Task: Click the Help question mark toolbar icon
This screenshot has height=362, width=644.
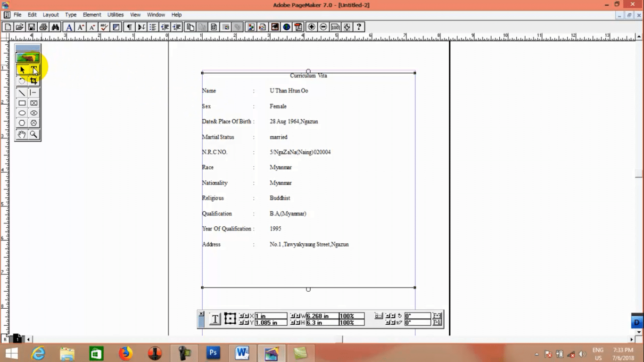Action: click(x=359, y=27)
